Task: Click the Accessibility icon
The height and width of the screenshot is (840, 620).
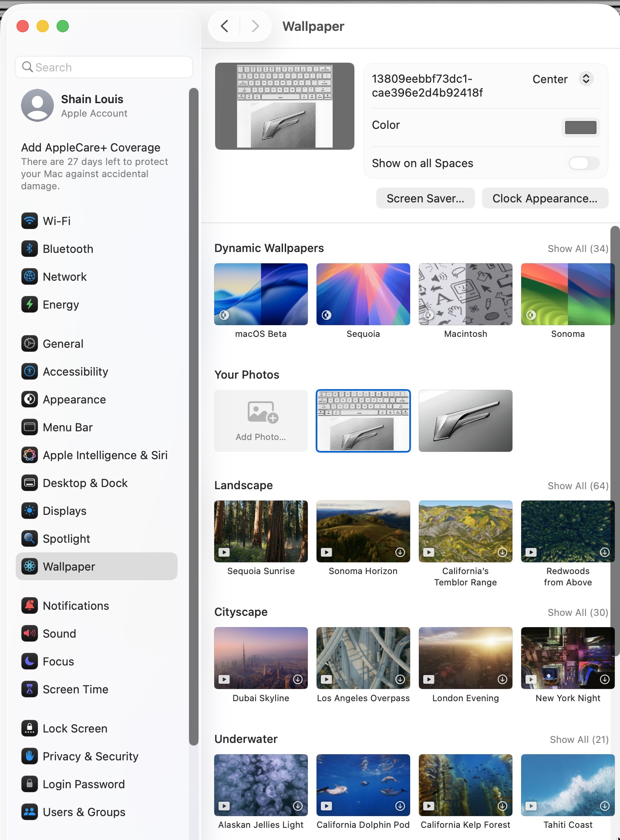Action: click(30, 371)
